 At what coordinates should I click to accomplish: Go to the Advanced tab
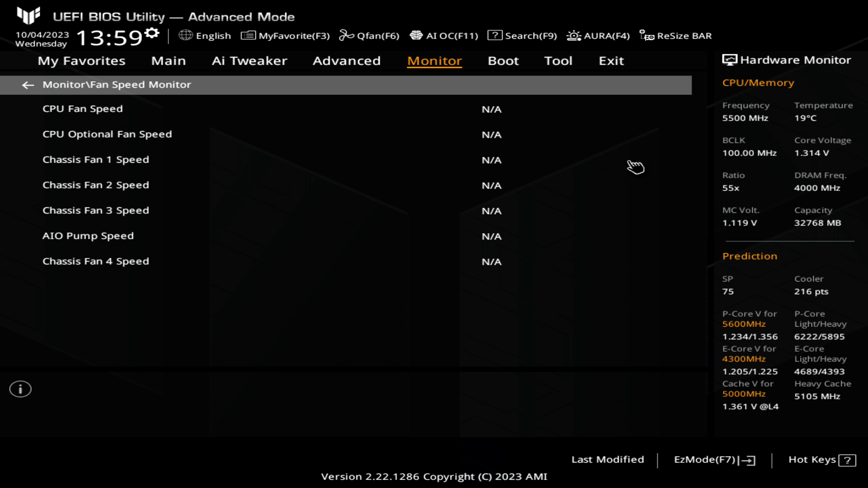click(x=347, y=61)
